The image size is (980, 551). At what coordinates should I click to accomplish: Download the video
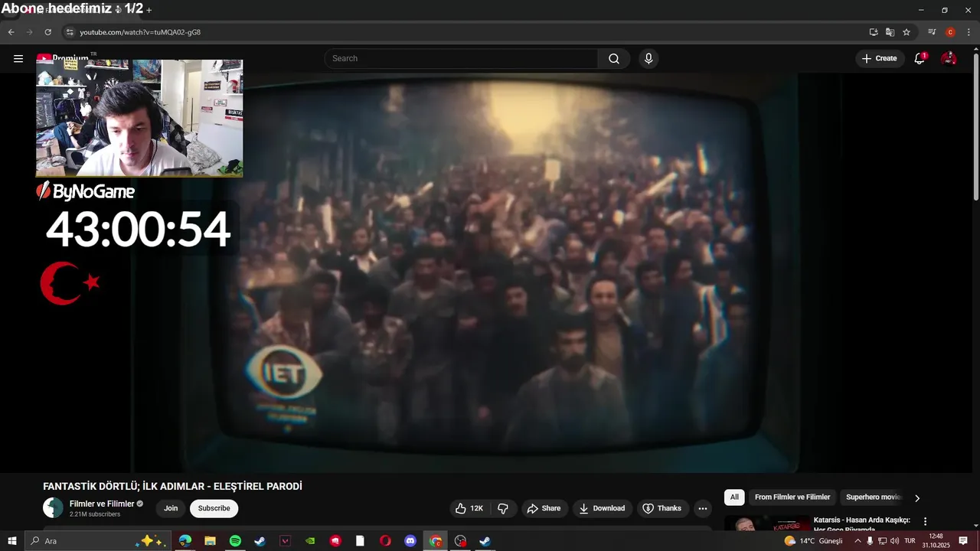click(602, 508)
